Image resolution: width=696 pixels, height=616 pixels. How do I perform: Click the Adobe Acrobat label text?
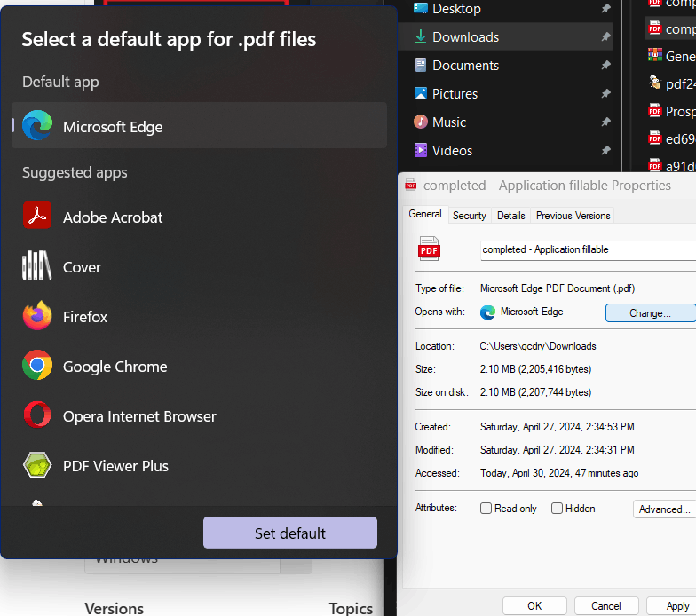coord(113,217)
